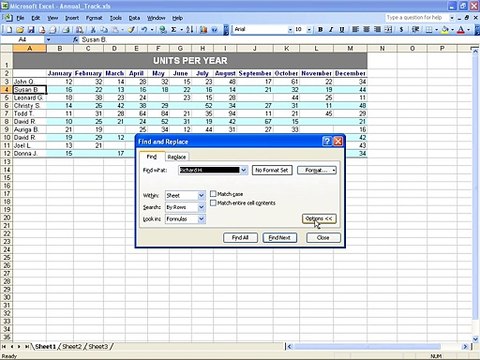
Task: Select the column A header
Action: (x=30, y=48)
